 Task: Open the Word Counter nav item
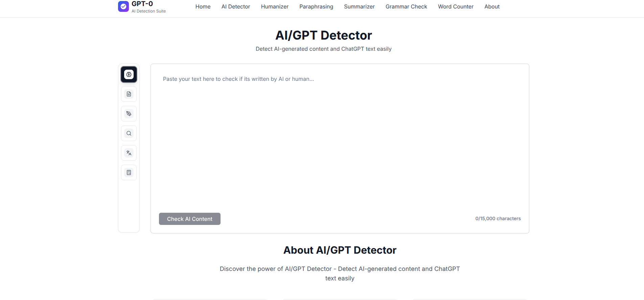(x=456, y=6)
